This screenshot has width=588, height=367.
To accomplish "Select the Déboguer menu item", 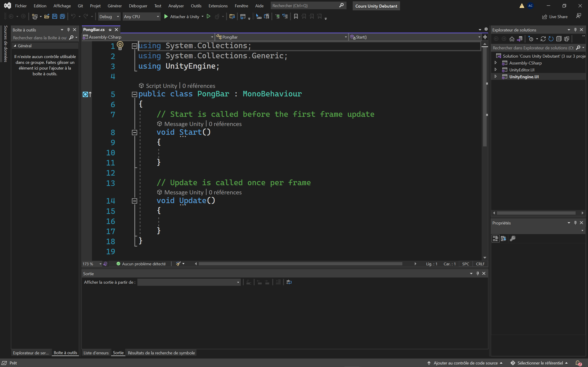I will coord(138,6).
